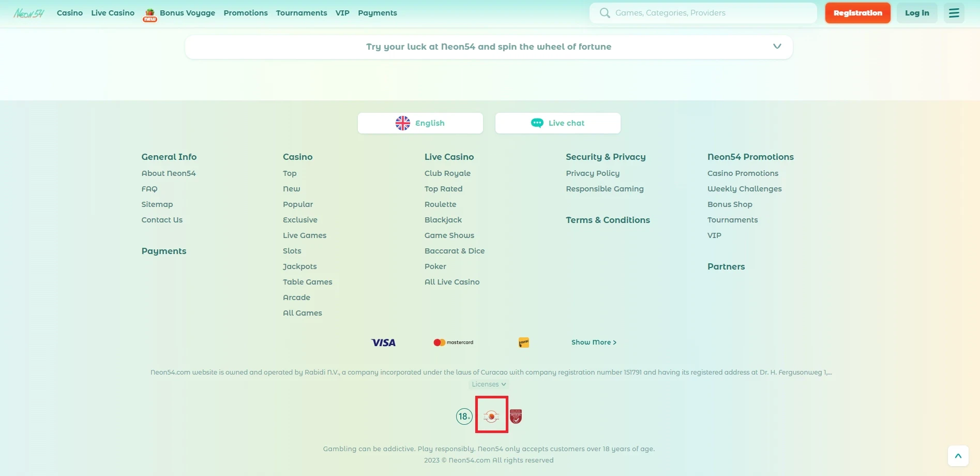Expand payment methods with Show More
Screen dimensions: 980x476
tap(594, 343)
